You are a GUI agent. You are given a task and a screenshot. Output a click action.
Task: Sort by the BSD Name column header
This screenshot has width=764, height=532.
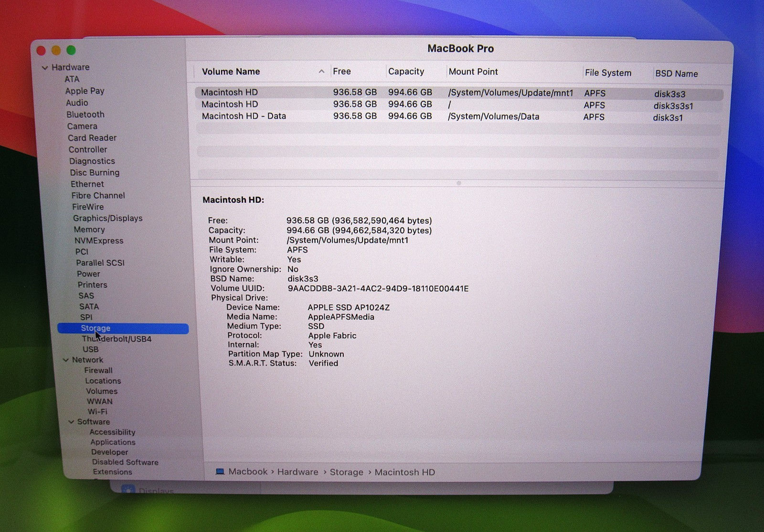coord(676,73)
